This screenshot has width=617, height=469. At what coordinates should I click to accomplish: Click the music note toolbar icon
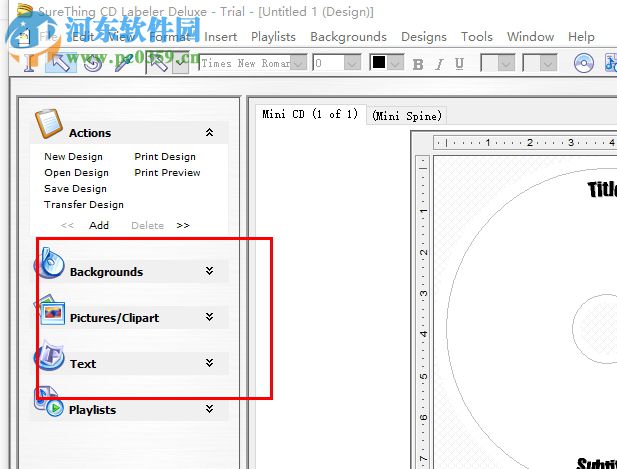tap(611, 63)
